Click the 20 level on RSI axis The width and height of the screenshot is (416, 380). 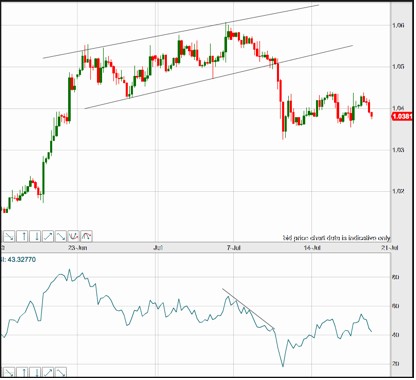pyautogui.click(x=396, y=364)
